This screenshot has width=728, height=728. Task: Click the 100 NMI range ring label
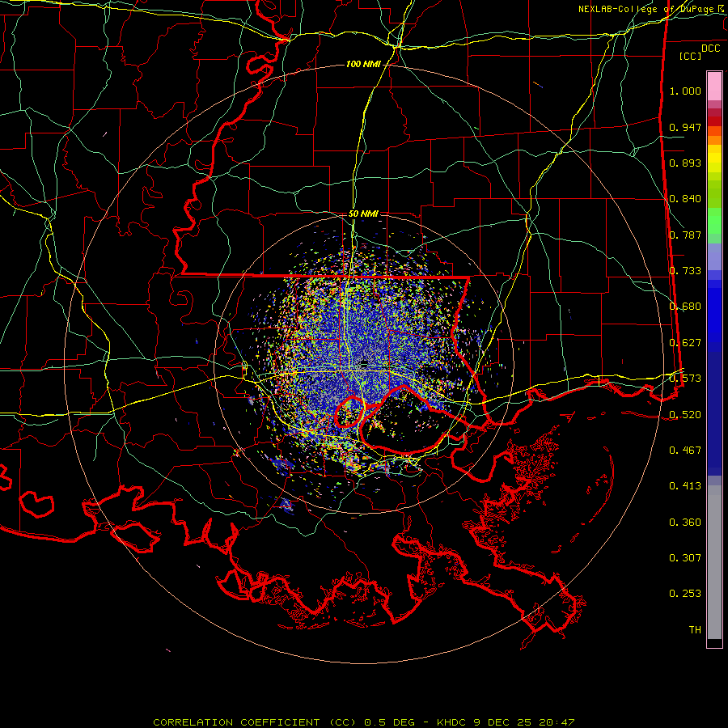click(362, 64)
